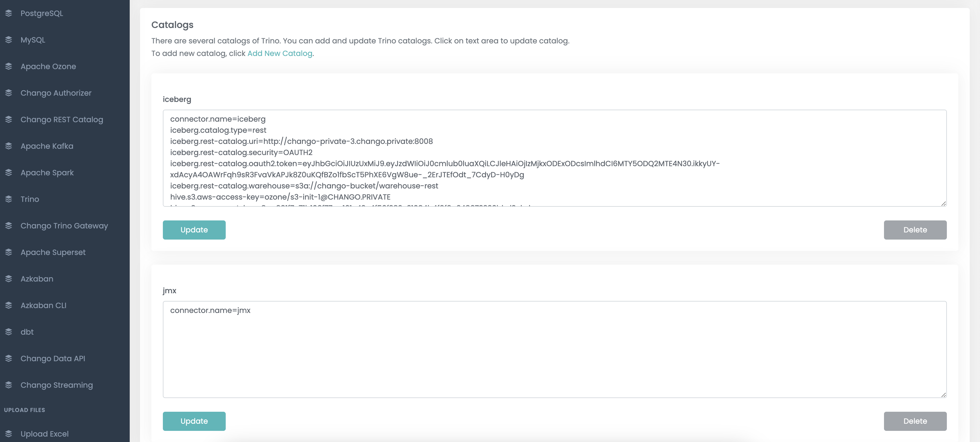The image size is (980, 442).
Task: Select Upload Excel in sidebar
Action: (x=45, y=434)
